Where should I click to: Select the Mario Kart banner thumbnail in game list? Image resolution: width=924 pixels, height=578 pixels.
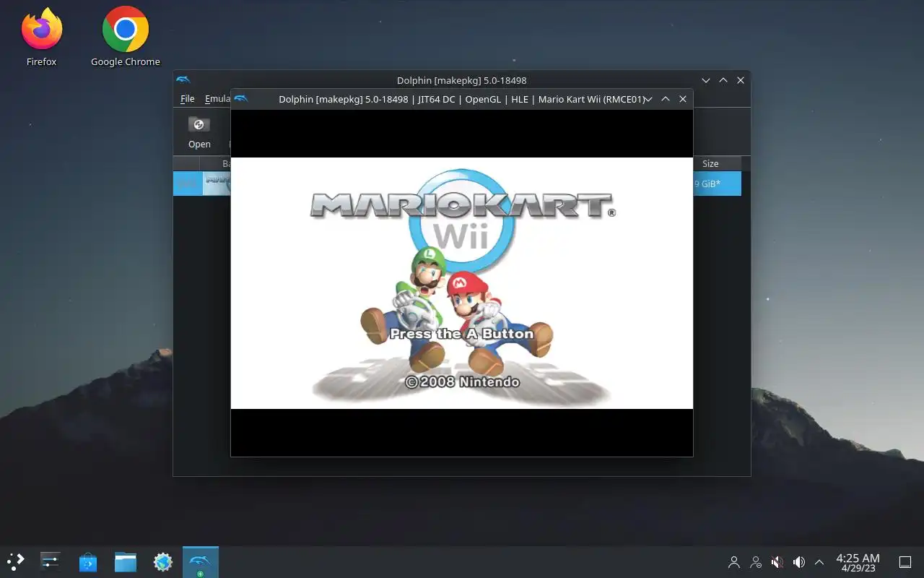pos(217,184)
